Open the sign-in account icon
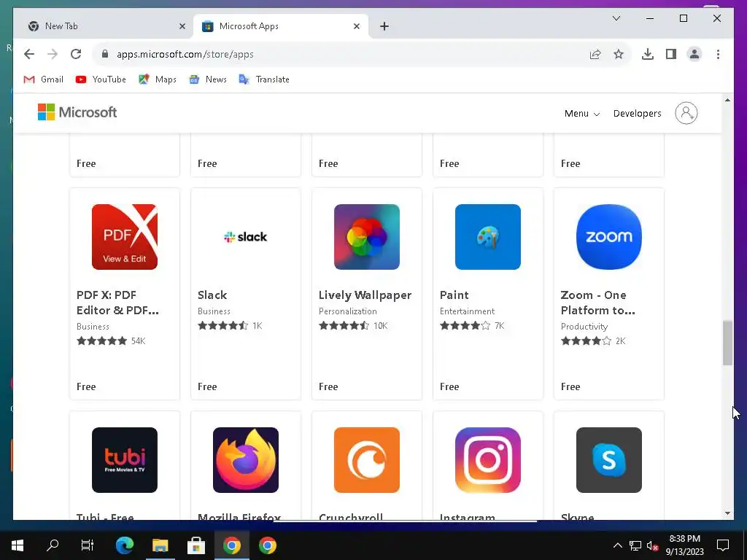The image size is (747, 560). [686, 113]
